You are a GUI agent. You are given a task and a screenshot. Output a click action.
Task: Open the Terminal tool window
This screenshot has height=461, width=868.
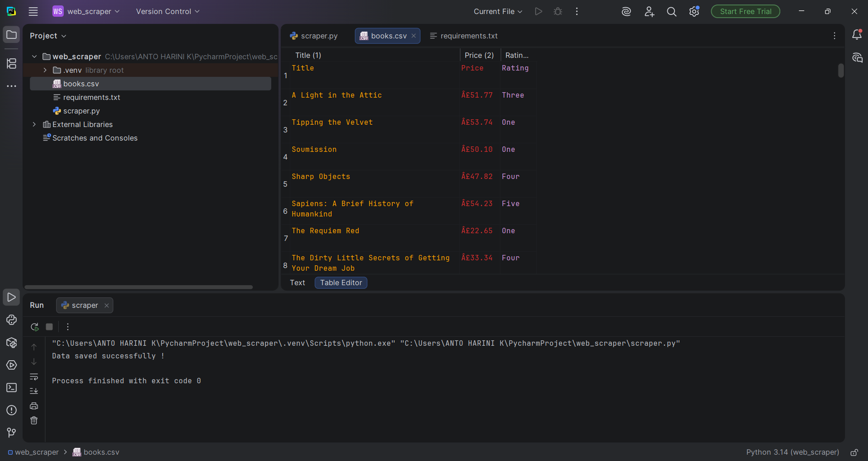click(x=11, y=388)
